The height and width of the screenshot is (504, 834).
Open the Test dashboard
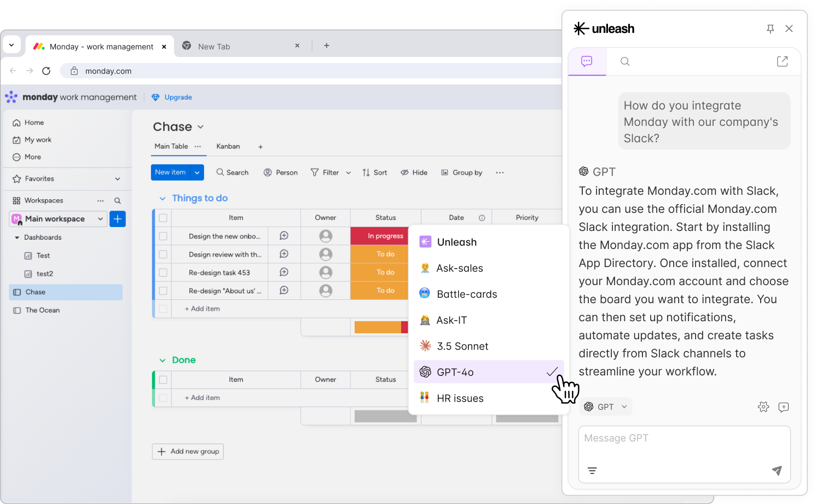[x=37, y=256]
